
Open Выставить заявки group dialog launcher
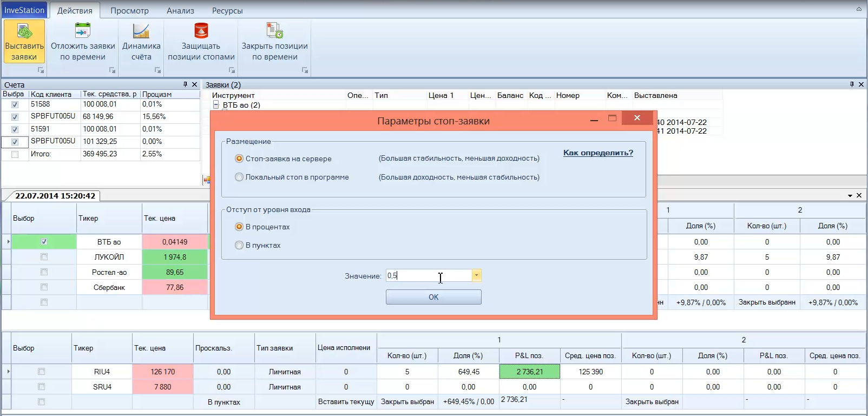[41, 70]
